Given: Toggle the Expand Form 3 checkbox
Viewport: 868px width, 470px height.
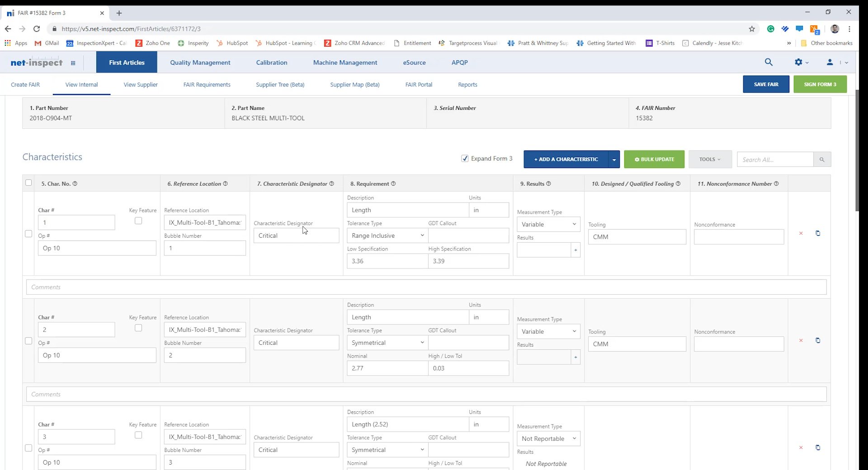Looking at the screenshot, I should pyautogui.click(x=465, y=158).
